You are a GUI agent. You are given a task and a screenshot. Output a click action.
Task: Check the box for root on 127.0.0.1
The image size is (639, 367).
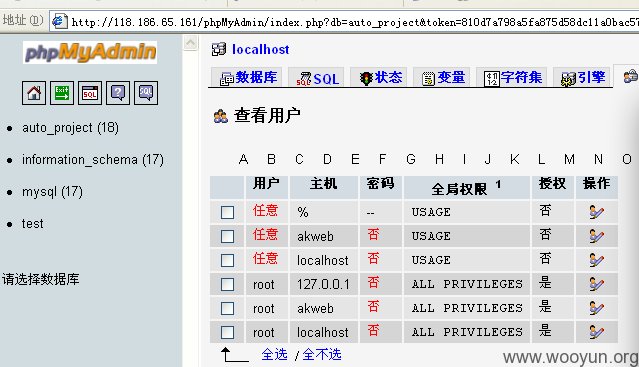click(227, 284)
